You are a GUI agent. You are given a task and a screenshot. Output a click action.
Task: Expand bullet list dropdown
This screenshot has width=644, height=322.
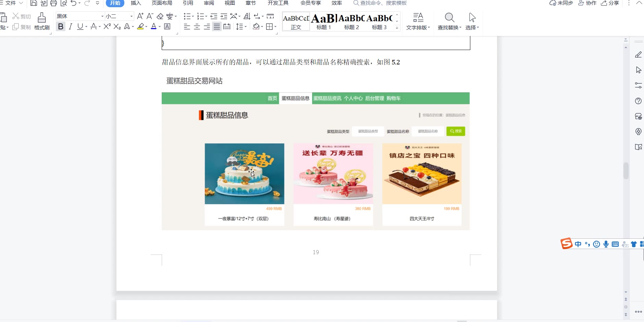pyautogui.click(x=193, y=16)
